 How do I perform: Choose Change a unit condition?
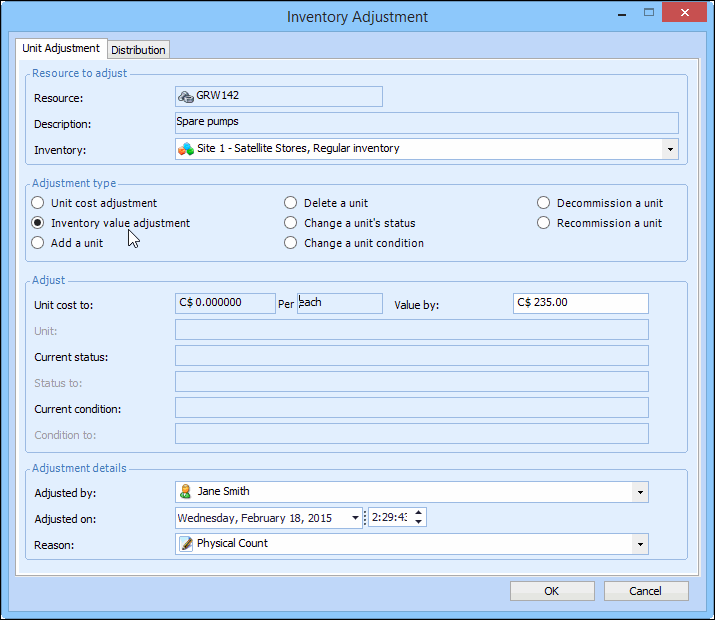(x=291, y=243)
